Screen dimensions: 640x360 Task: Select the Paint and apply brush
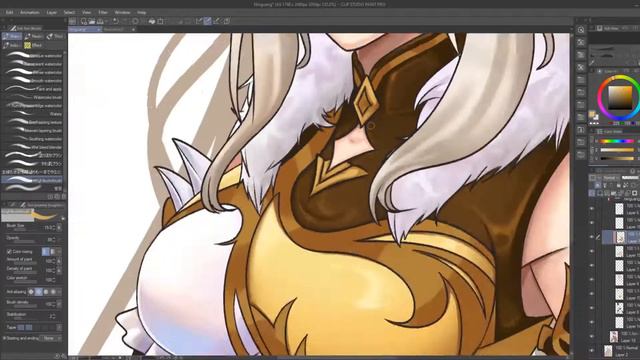coord(33,89)
